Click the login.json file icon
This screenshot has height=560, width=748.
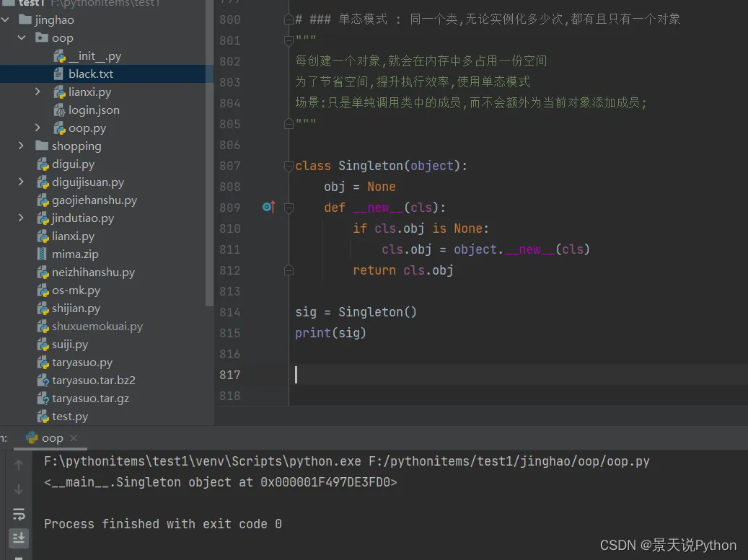[x=59, y=110]
